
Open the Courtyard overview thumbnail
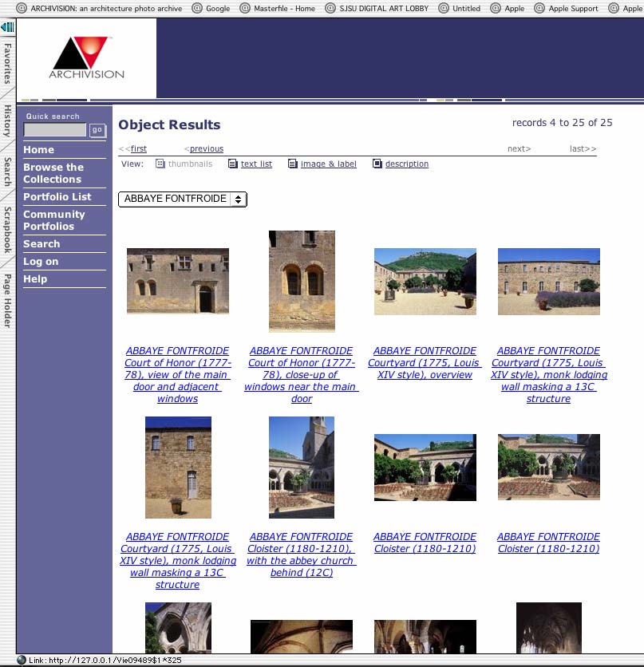pos(425,281)
